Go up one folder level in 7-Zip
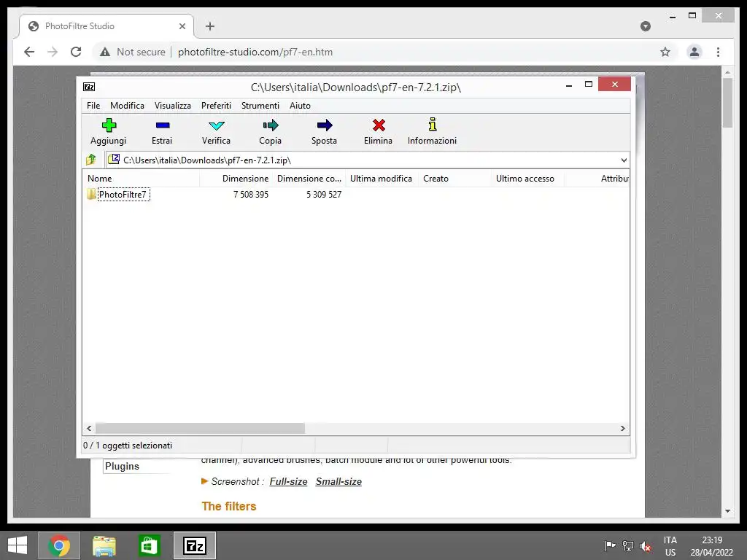 [91, 160]
